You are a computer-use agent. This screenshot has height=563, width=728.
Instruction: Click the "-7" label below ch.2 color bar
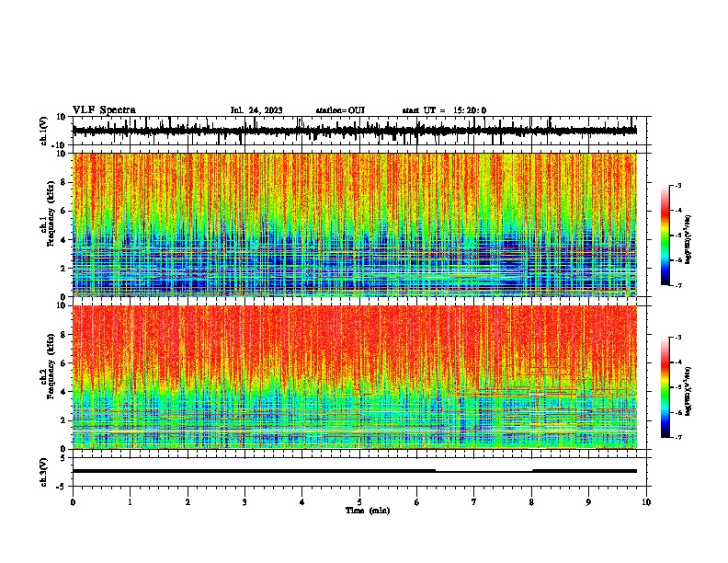point(677,438)
